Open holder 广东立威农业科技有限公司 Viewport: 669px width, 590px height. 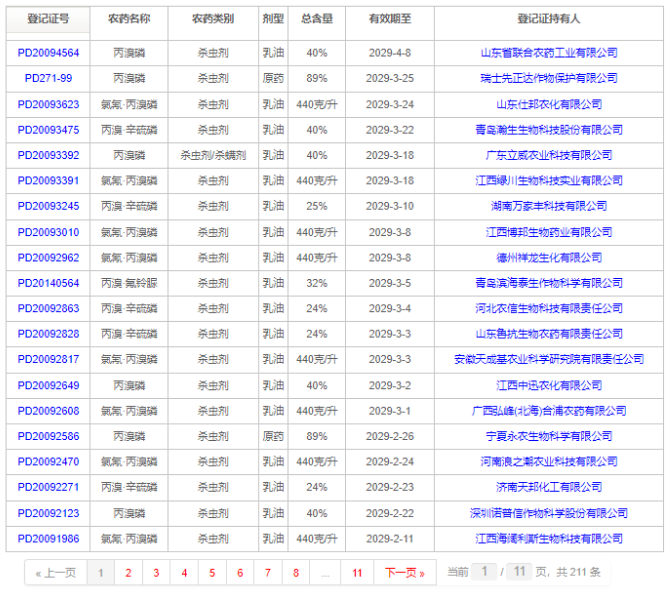pyautogui.click(x=549, y=155)
